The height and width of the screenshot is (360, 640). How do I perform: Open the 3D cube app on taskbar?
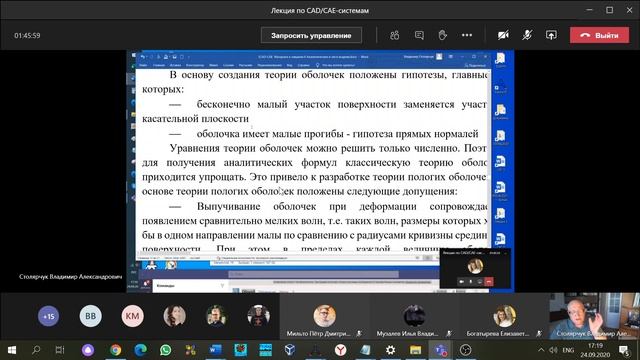[290, 350]
